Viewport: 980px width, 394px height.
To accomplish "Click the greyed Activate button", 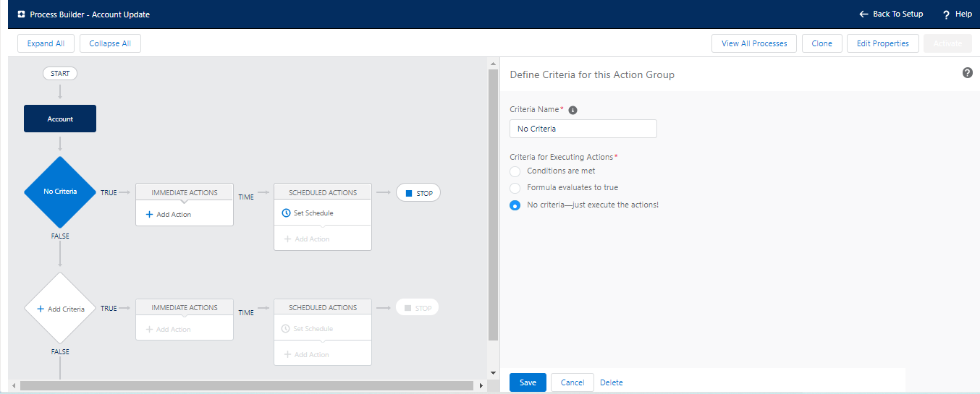I will click(947, 43).
